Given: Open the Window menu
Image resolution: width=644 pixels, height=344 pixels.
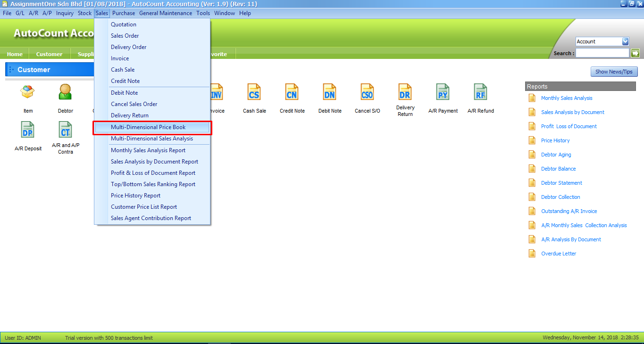Looking at the screenshot, I should [x=225, y=13].
